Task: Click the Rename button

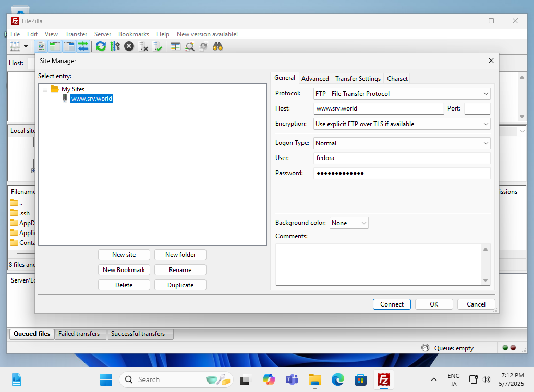Action: click(180, 270)
